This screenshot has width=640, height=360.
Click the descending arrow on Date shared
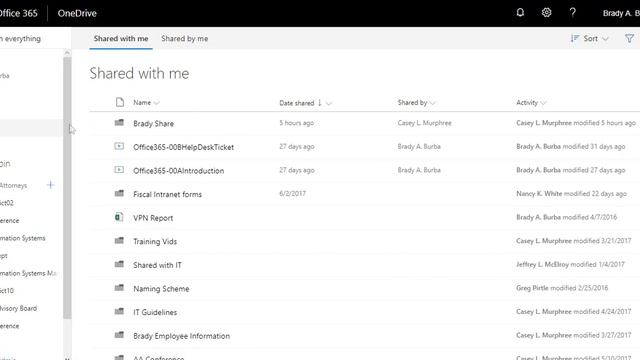click(x=320, y=103)
